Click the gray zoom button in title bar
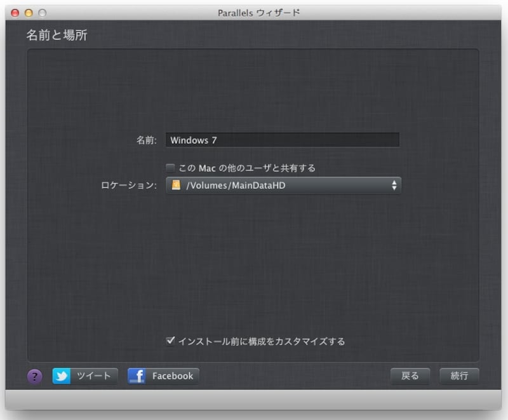508x420 pixels. [x=42, y=13]
